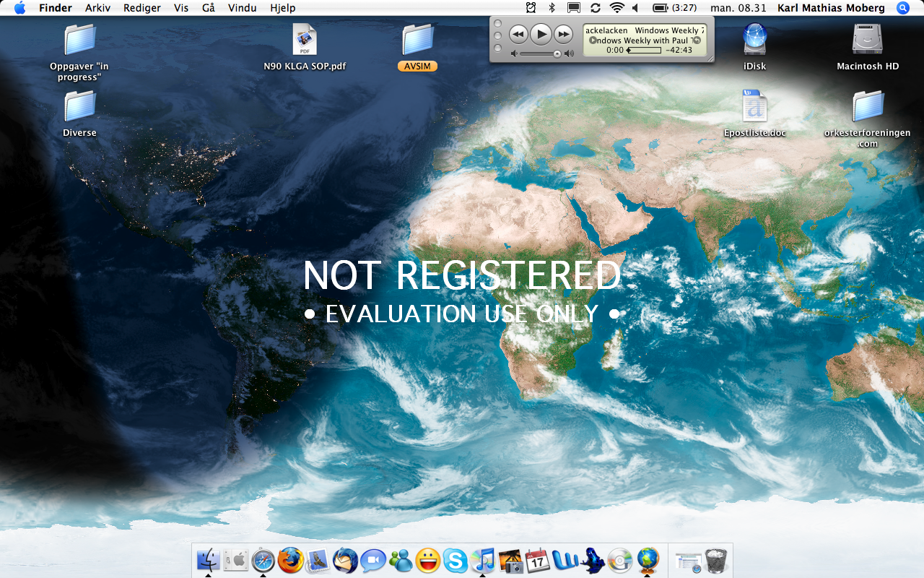The image size is (924, 578).
Task: Fast forward in iTunes mini player
Action: [x=563, y=34]
